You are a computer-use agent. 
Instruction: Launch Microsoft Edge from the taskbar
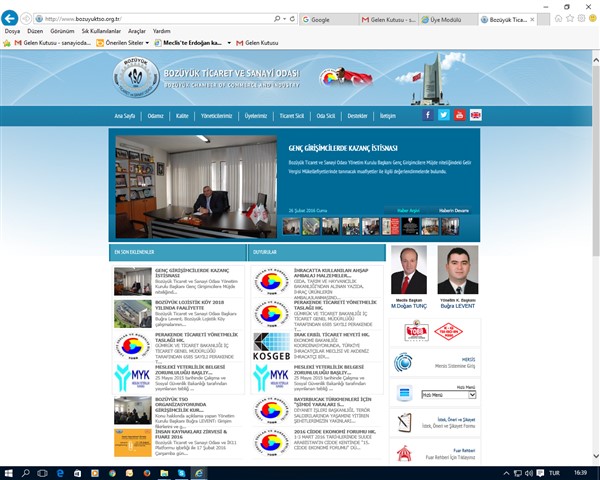pyautogui.click(x=60, y=473)
